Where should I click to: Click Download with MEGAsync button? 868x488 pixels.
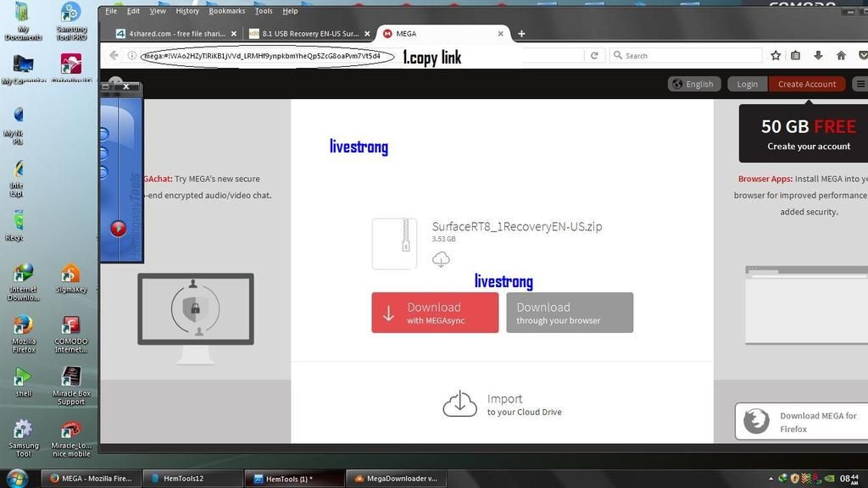[435, 313]
